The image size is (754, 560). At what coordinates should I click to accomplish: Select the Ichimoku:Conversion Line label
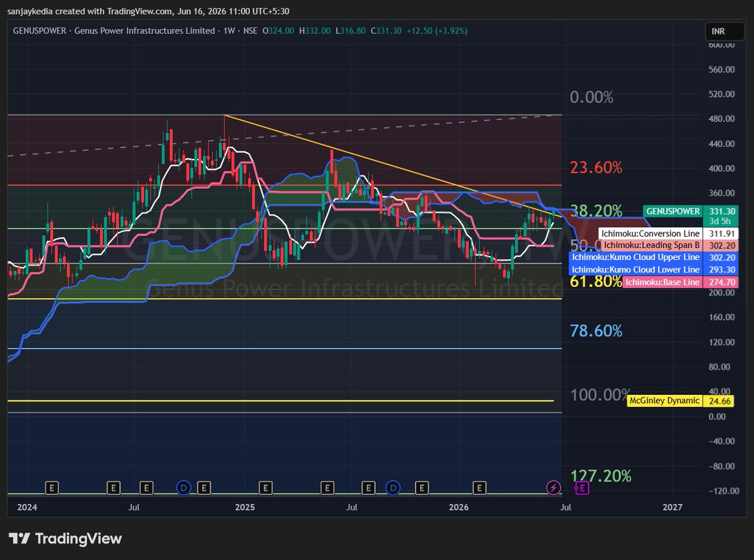[649, 234]
